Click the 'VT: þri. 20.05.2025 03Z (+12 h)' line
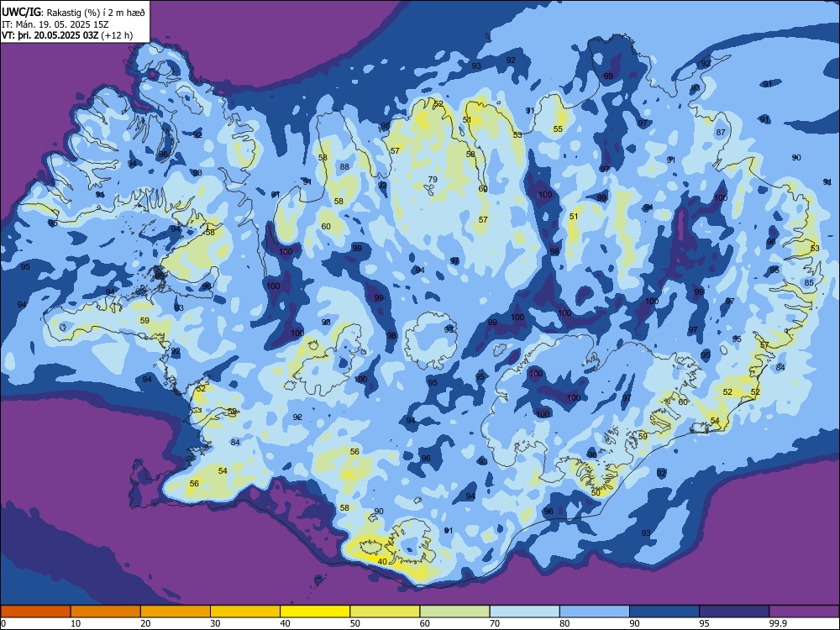 (x=67, y=35)
